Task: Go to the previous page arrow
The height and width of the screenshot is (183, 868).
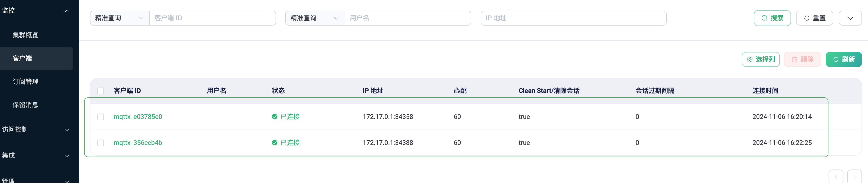Action: pyautogui.click(x=836, y=177)
